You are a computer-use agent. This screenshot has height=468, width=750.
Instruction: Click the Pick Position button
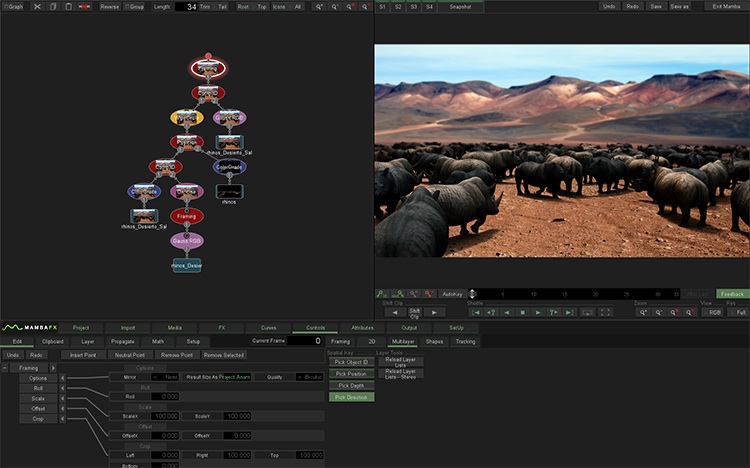pos(350,373)
